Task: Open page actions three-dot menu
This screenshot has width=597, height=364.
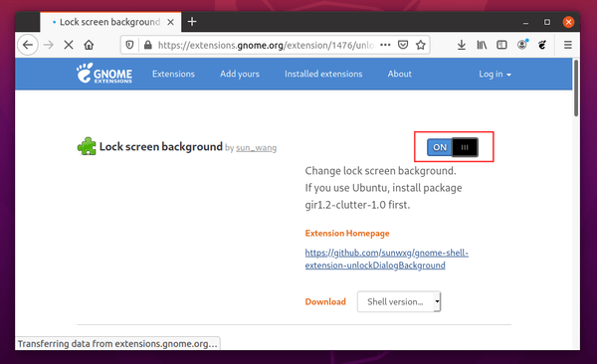Action: click(x=385, y=45)
